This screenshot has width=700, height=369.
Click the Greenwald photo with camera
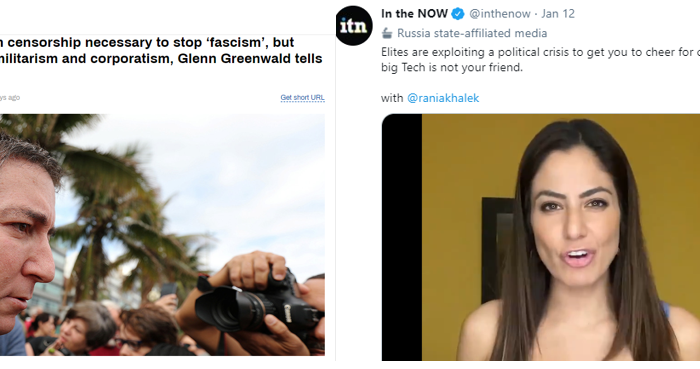click(162, 235)
